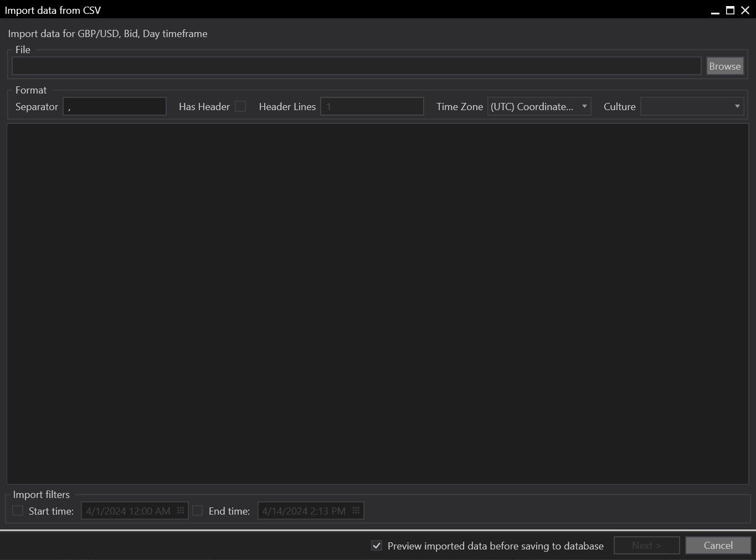Open the End time calendar picker icon
The width and height of the screenshot is (756, 560).
point(356,511)
